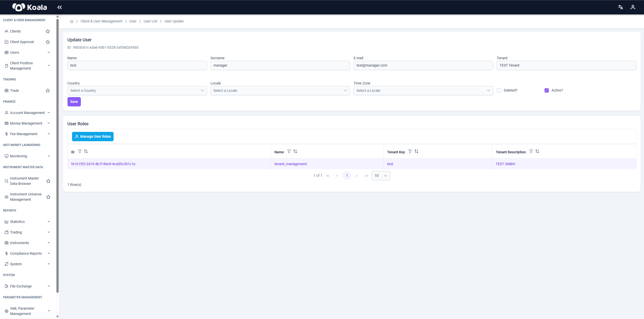Star the Trade menu item
The height and width of the screenshot is (319, 644).
[x=48, y=91]
